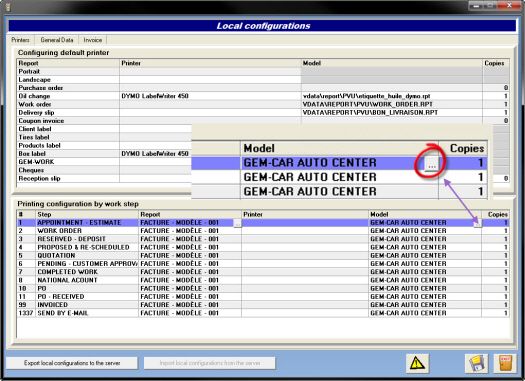Switch to the Printers tab

click(x=20, y=40)
